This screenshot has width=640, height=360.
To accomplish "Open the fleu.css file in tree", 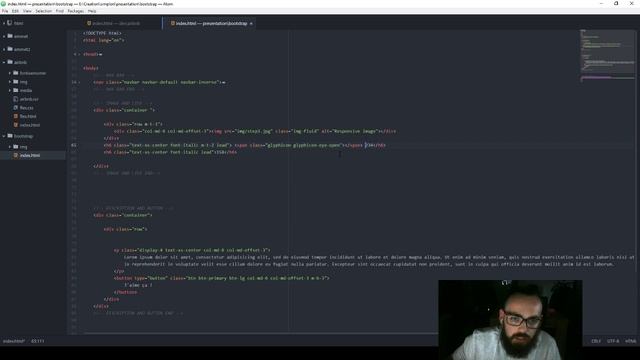I will [27, 108].
